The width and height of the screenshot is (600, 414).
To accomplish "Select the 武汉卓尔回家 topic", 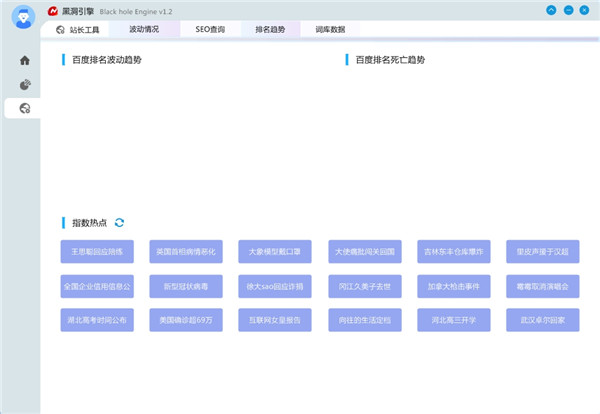I will (x=543, y=320).
